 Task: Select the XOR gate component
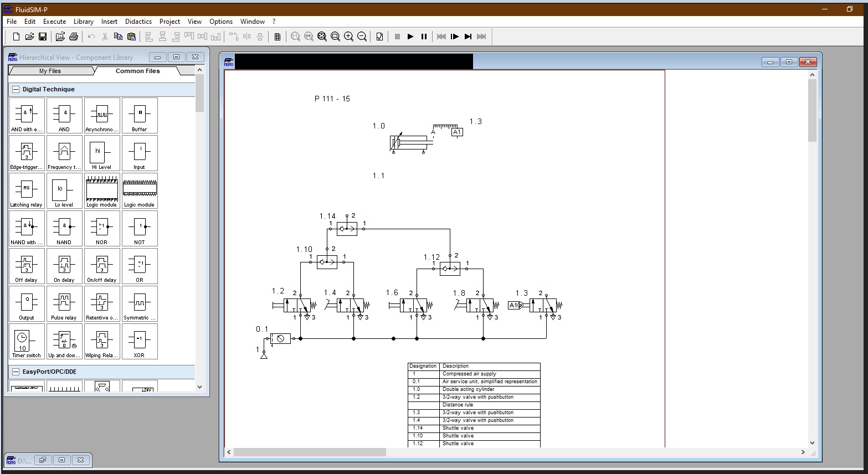[x=140, y=341]
